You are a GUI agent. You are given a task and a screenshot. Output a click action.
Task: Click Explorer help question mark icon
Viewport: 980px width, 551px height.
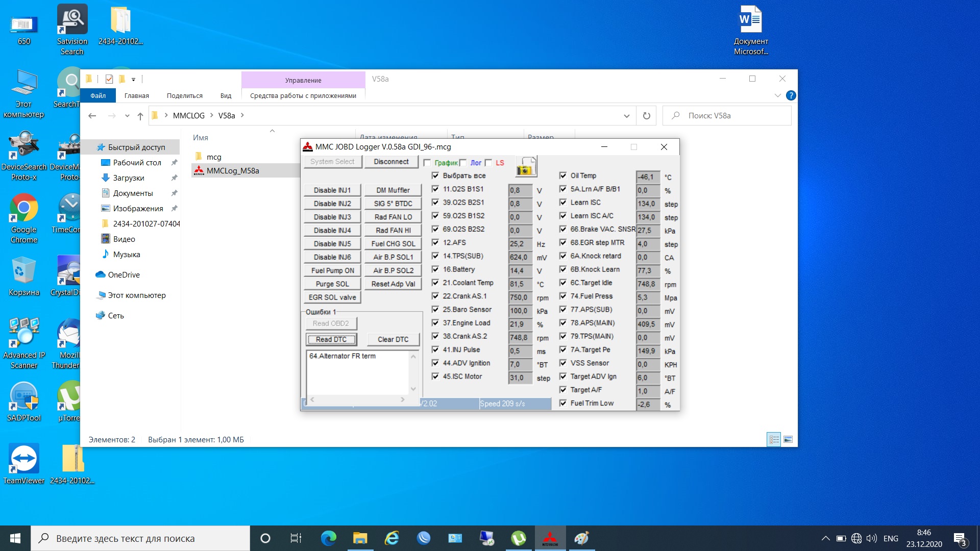click(791, 95)
